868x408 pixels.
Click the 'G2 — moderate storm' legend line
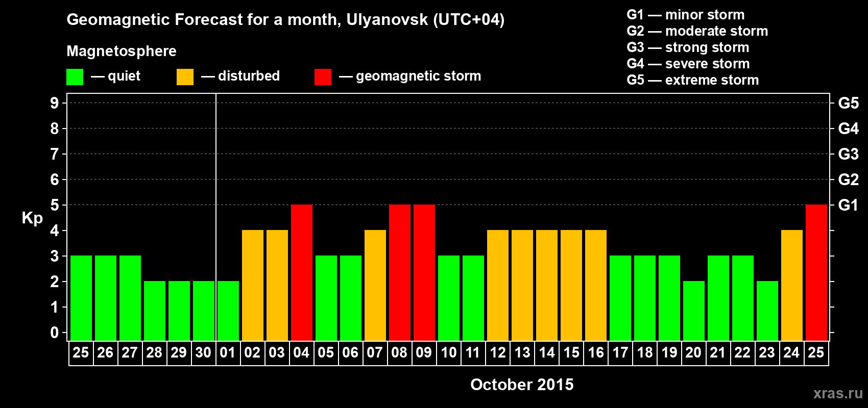(x=697, y=31)
